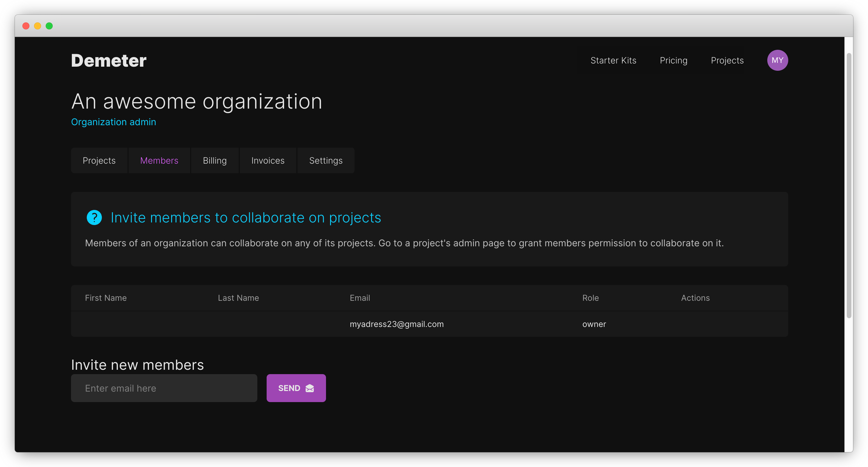The image size is (868, 467).
Task: Switch to the Invoices tab
Action: (268, 160)
